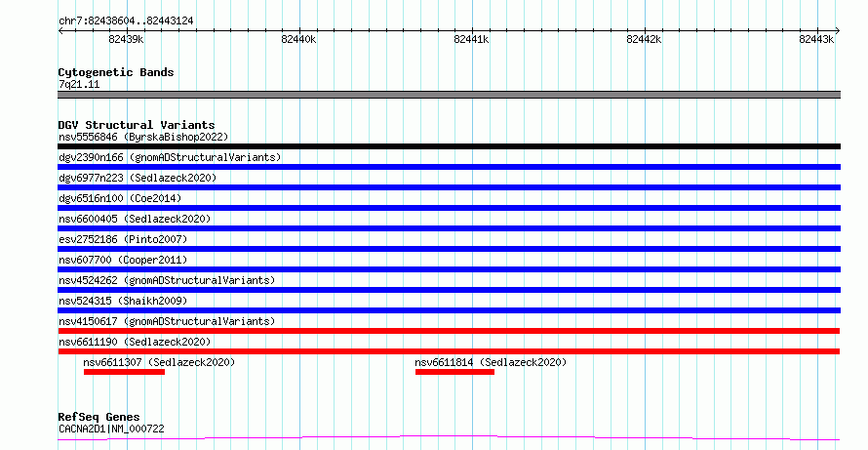Image resolution: width=868 pixels, height=450 pixels.
Task: Open the CACNA2D1|NM_000722 gene label
Action: 111,429
